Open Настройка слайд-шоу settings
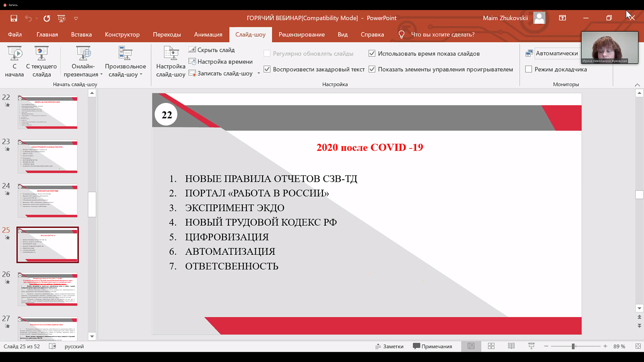This screenshot has width=644, height=362. tap(170, 62)
